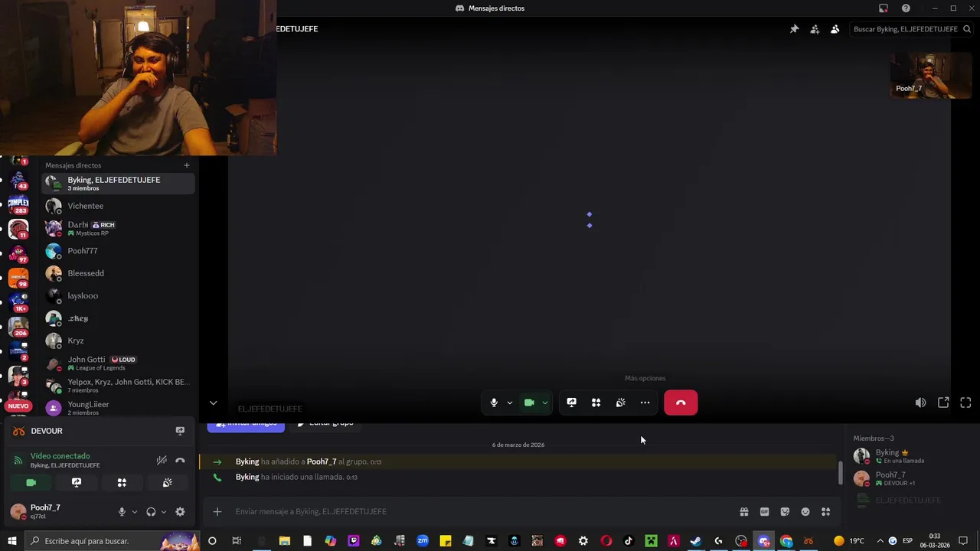980x551 pixels.
Task: Click chat scrollbar thumb
Action: tap(840, 474)
